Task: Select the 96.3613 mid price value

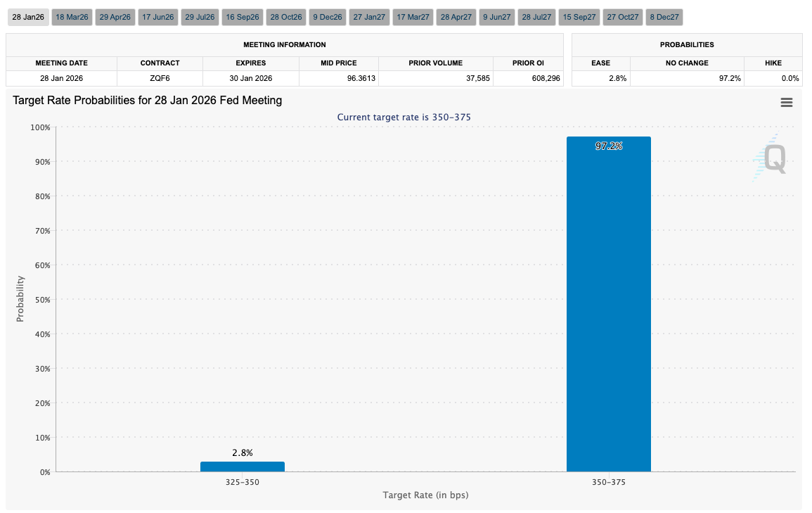Action: click(361, 78)
